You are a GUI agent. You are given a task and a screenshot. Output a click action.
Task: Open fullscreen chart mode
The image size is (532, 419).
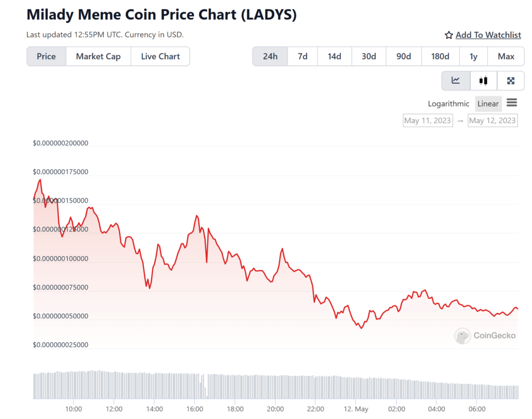511,80
